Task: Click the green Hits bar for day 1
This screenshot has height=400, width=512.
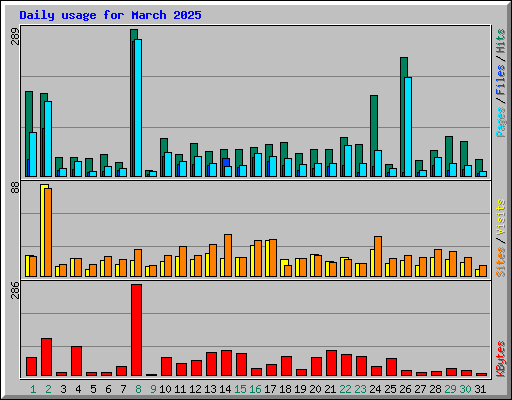Action: pos(28,125)
